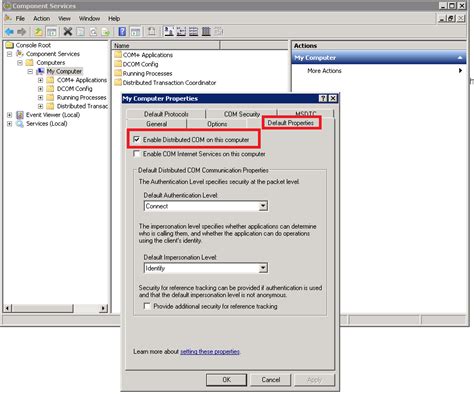Image resolution: width=474 pixels, height=394 pixels.
Task: Go back with the blue Back arrow
Action: tap(9, 32)
